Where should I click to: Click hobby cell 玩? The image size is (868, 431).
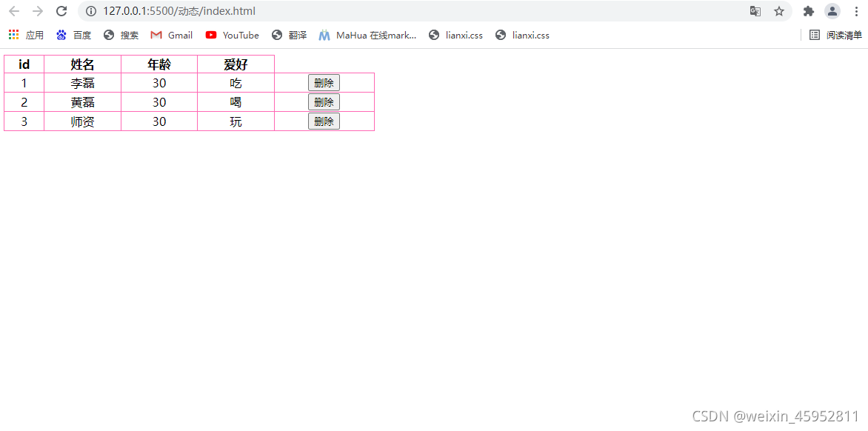pos(236,121)
